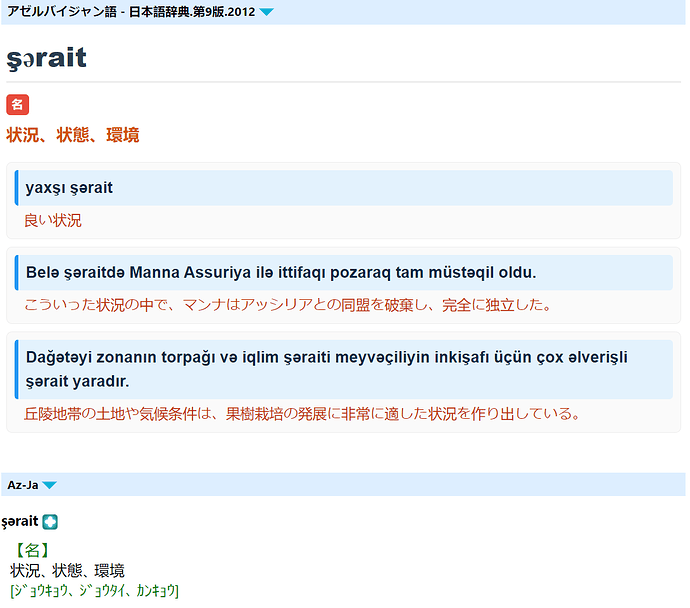
Task: Click the アゼルバイジャン語 - 日本語辞典 header title
Action: (130, 12)
